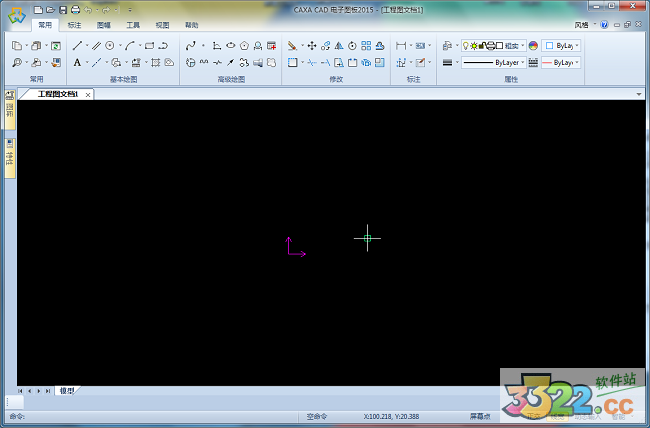
Task: Click the Rectangle drawing tool
Action: (x=148, y=45)
